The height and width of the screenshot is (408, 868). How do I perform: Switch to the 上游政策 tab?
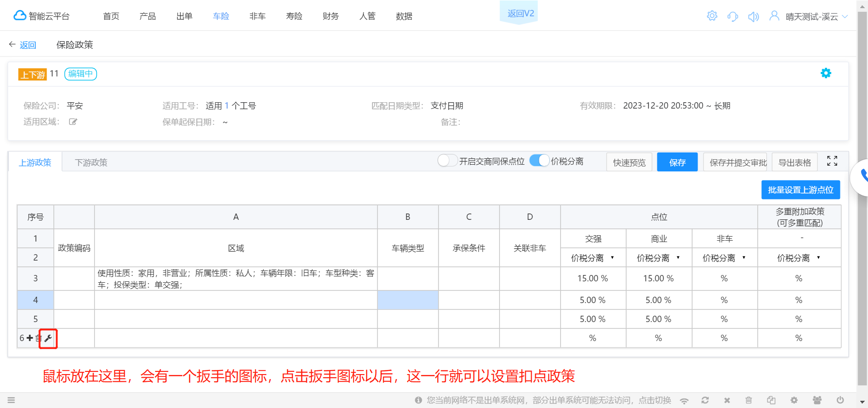tap(35, 162)
